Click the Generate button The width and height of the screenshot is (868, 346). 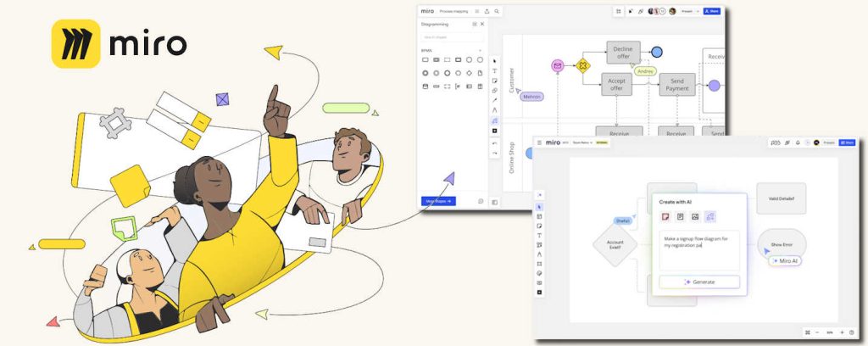click(x=699, y=282)
